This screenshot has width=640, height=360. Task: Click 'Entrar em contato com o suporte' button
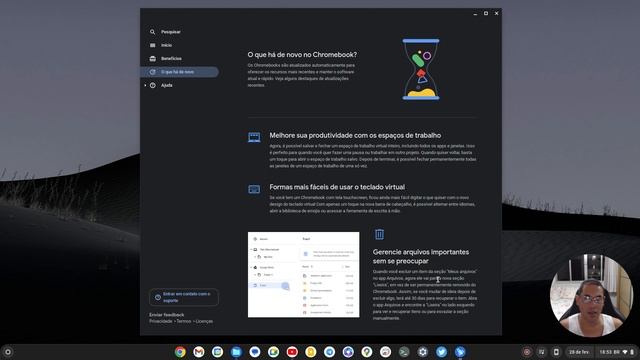(184, 297)
